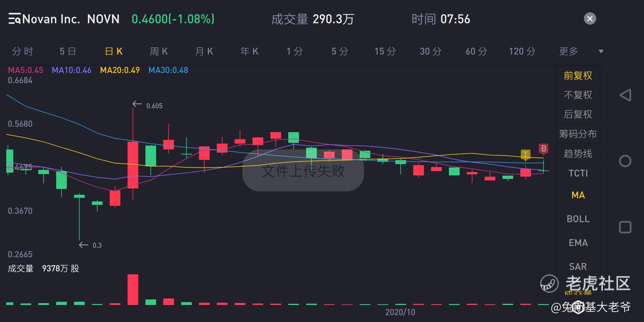
Task: Enable 趋势线 trend line
Action: tap(578, 154)
